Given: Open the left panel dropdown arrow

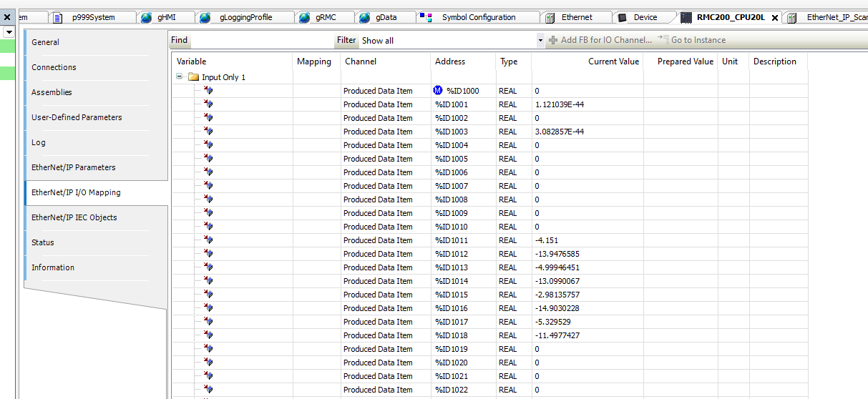Looking at the screenshot, I should click(9, 32).
